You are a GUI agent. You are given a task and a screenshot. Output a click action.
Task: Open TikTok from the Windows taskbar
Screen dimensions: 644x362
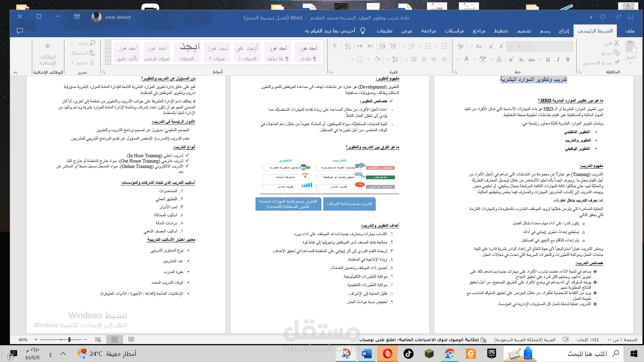point(408,354)
